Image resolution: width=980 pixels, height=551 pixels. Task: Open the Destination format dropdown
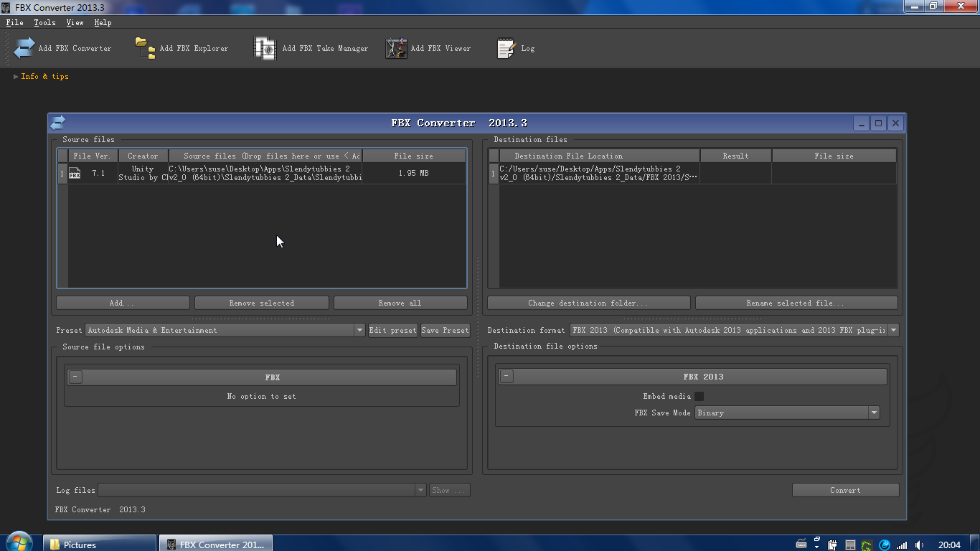[x=893, y=330]
